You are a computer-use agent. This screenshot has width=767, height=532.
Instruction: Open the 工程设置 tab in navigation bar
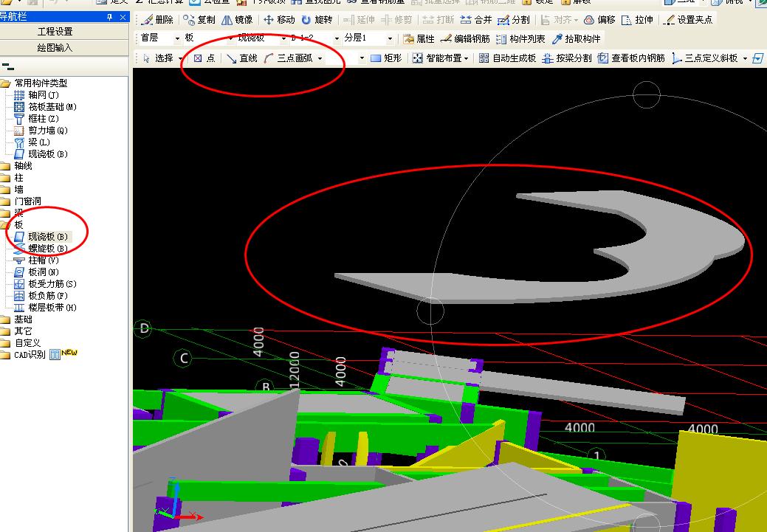55,31
